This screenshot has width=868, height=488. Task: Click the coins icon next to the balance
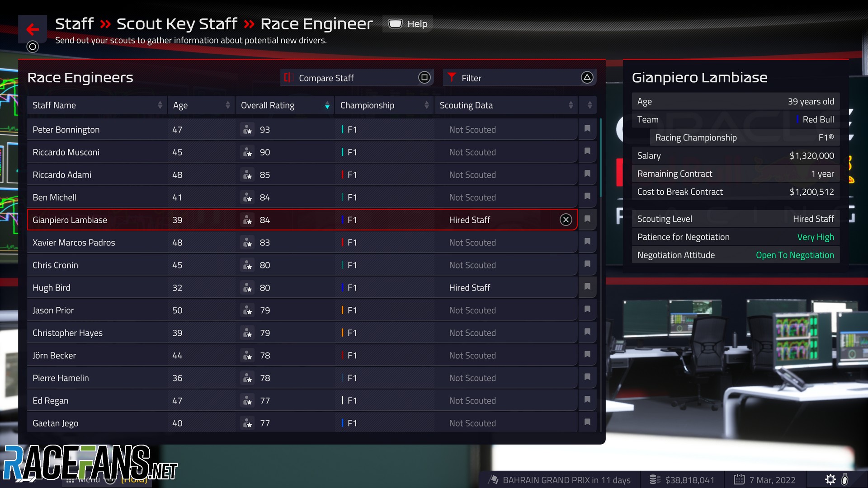click(x=655, y=480)
